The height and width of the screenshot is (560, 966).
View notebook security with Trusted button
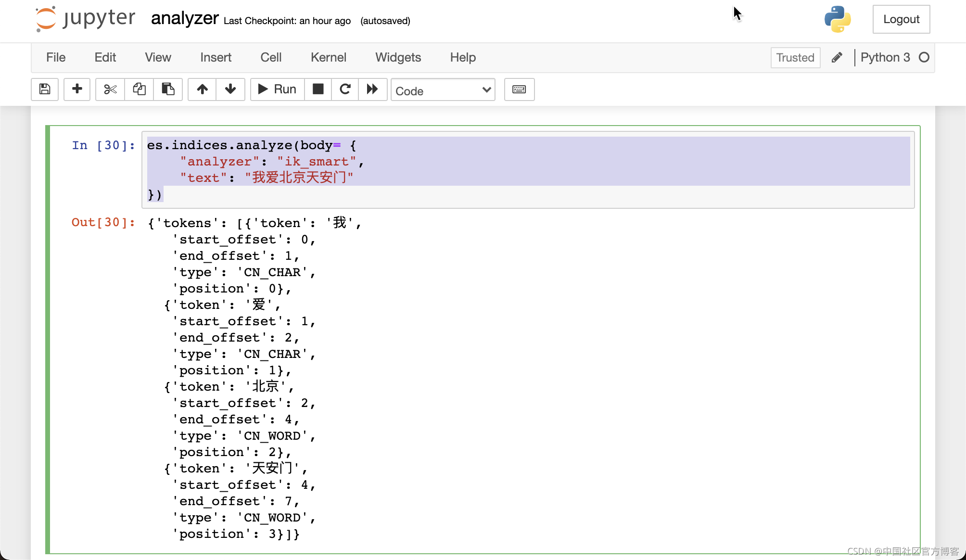pos(795,57)
